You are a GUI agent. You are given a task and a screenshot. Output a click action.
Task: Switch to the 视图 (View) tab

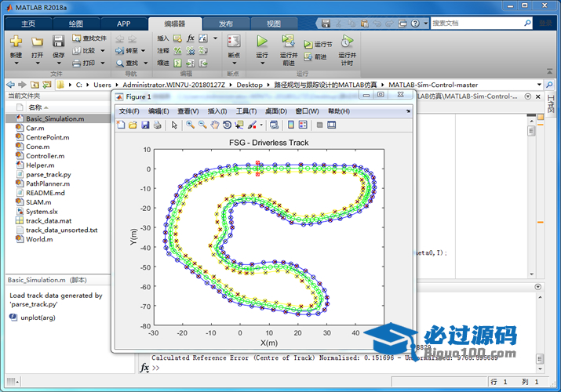point(274,24)
